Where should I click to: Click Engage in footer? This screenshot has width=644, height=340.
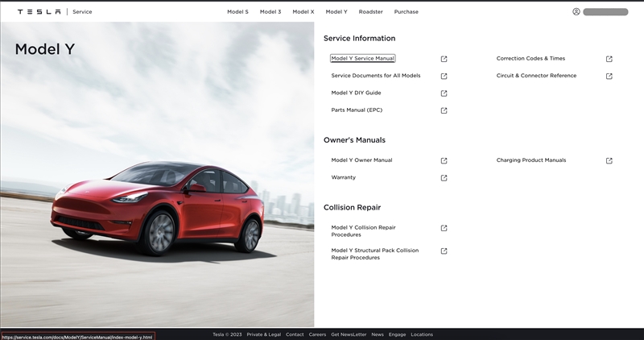[397, 334]
